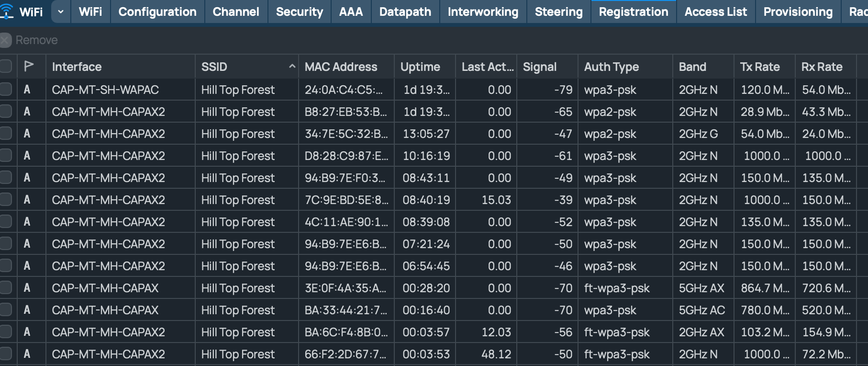
Task: Check the row with MAC B8:27:EB:53
Action: pos(5,111)
